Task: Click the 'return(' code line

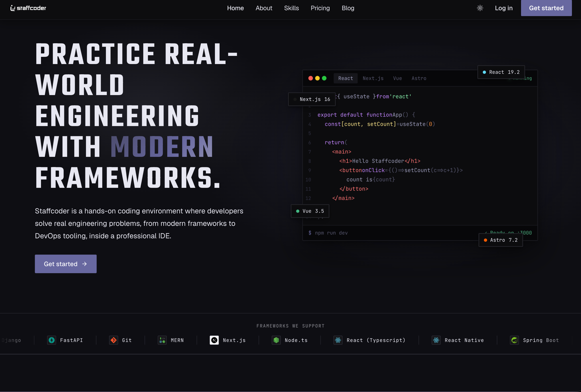Action: point(336,142)
